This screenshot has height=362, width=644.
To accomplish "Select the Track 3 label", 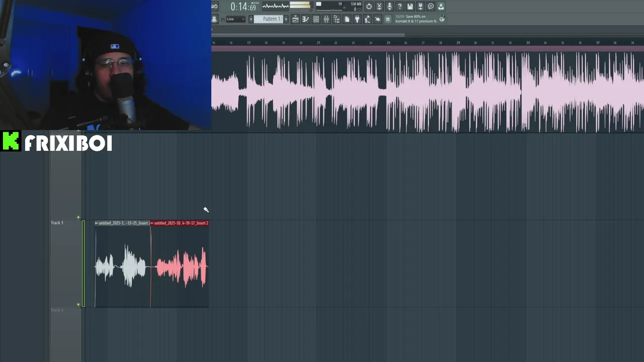I will (57, 223).
